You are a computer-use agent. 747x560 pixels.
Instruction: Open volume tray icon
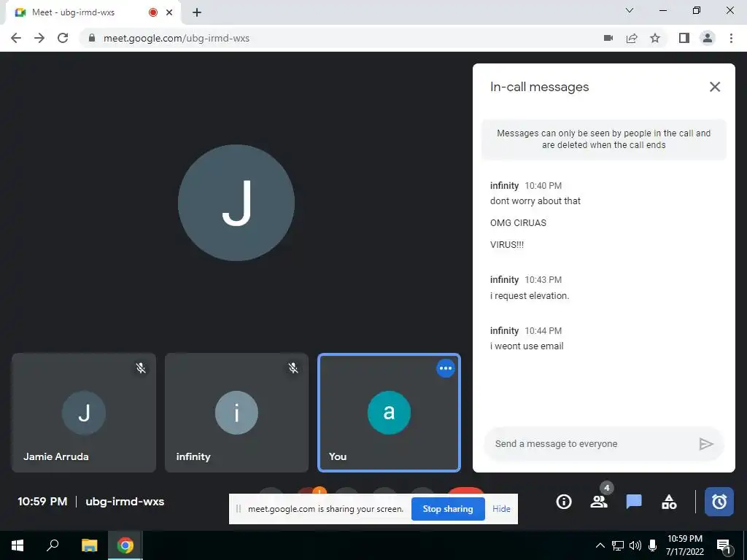click(635, 545)
